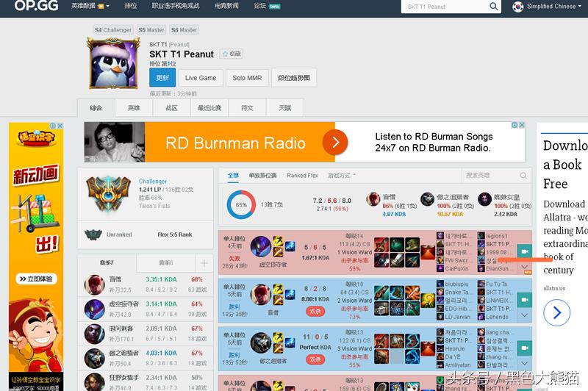Expand details of 傲之追猎者 match
The height and width of the screenshot is (391, 588).
point(525,363)
